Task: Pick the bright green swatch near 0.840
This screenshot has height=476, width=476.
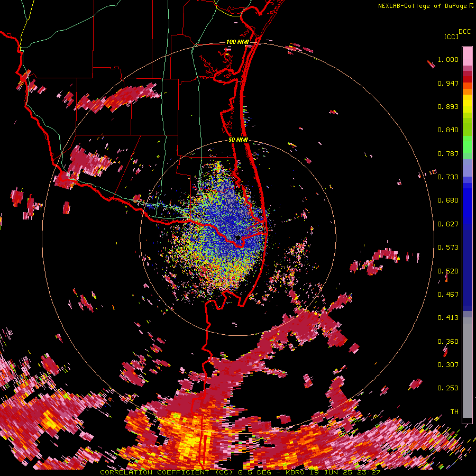Action: [x=467, y=141]
